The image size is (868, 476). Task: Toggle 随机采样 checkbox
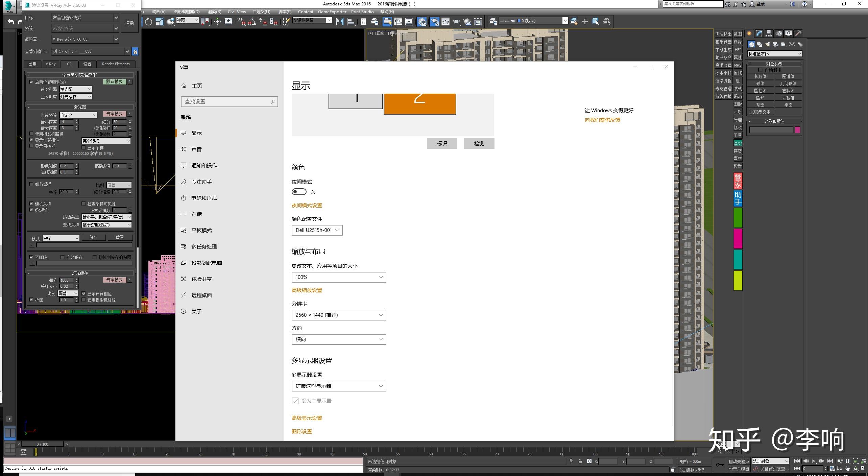[31, 204]
